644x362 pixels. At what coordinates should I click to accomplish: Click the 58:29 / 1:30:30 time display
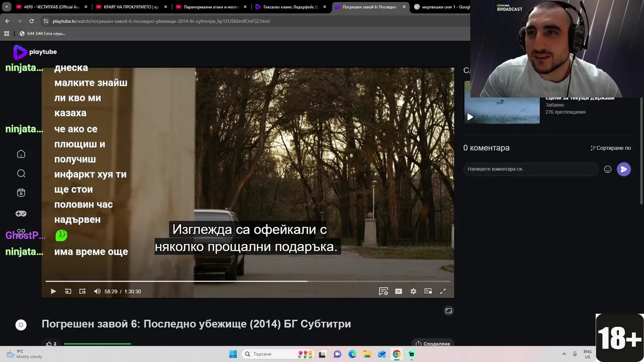tap(123, 292)
